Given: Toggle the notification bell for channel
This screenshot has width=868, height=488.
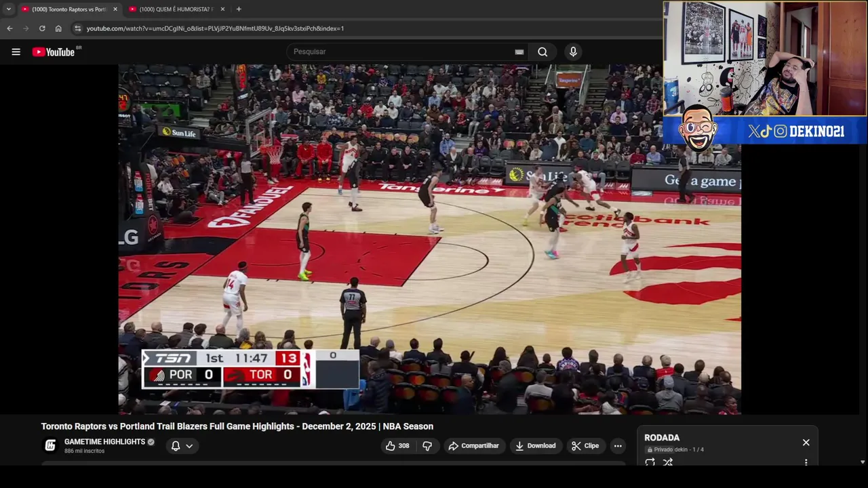Looking at the screenshot, I should 176,445.
